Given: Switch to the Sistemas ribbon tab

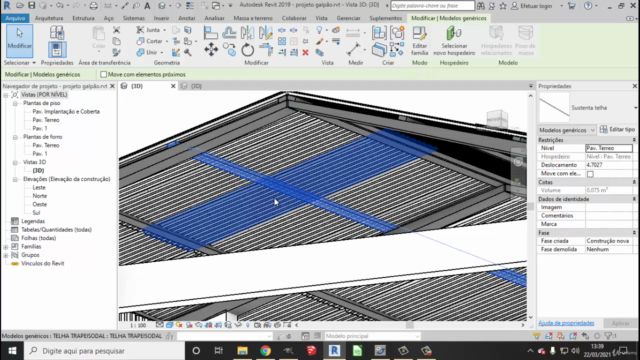Looking at the screenshot, I should tap(133, 18).
